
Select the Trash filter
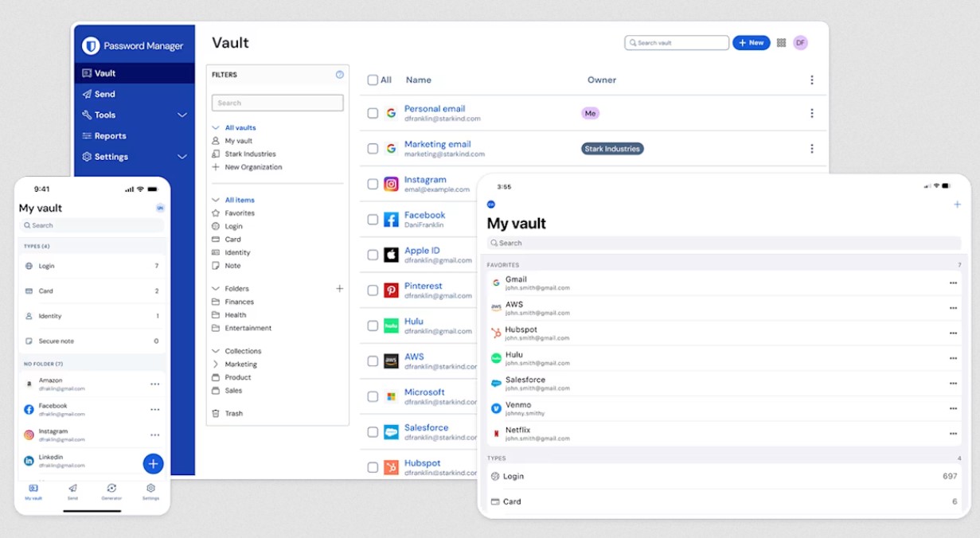coord(233,414)
